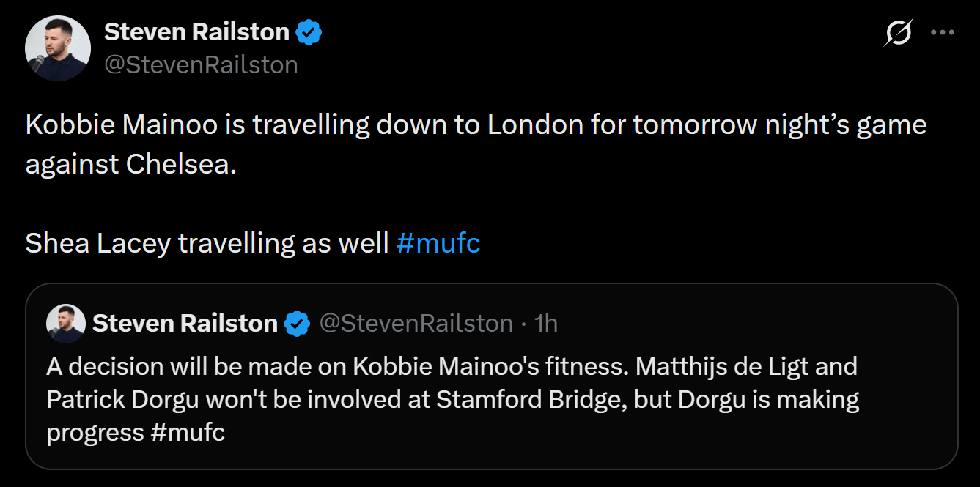
Task: Click the 'against Chelsea.' text line
Action: tap(131, 164)
